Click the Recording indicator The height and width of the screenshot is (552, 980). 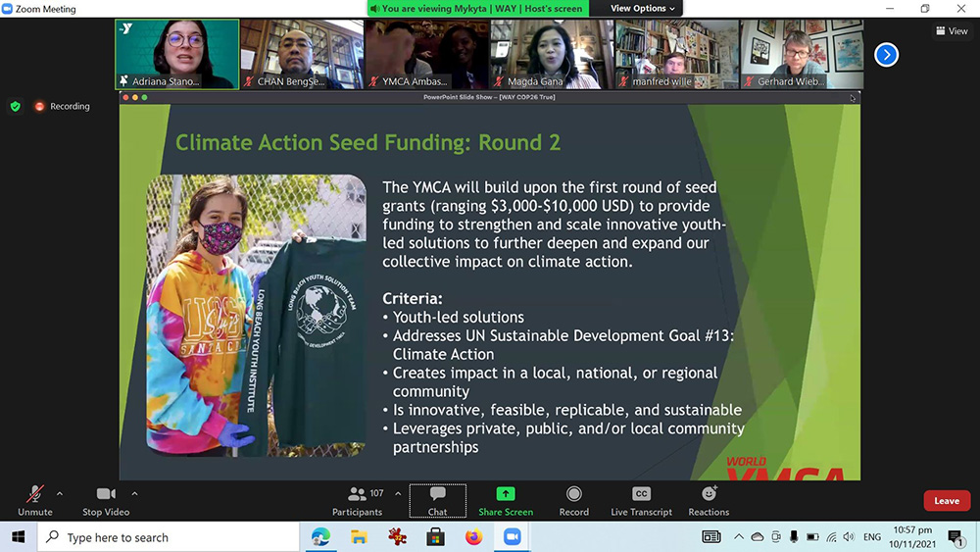(x=63, y=106)
